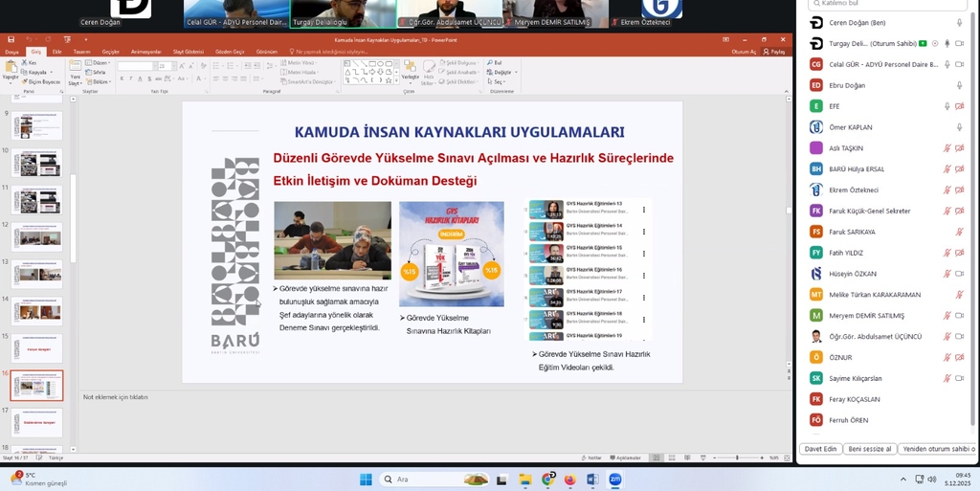The width and height of the screenshot is (980, 491).
Task: Click the Notlar icon in the status bar
Action: 593,458
